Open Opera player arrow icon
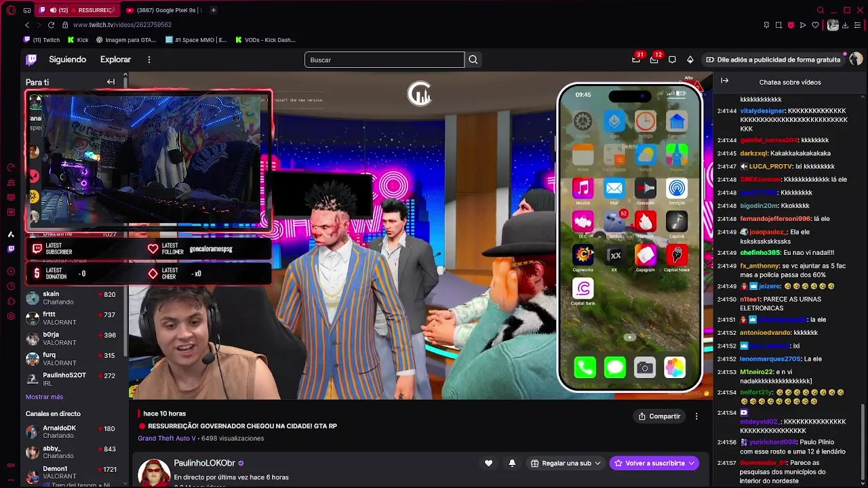The image size is (868, 488). pos(803,25)
